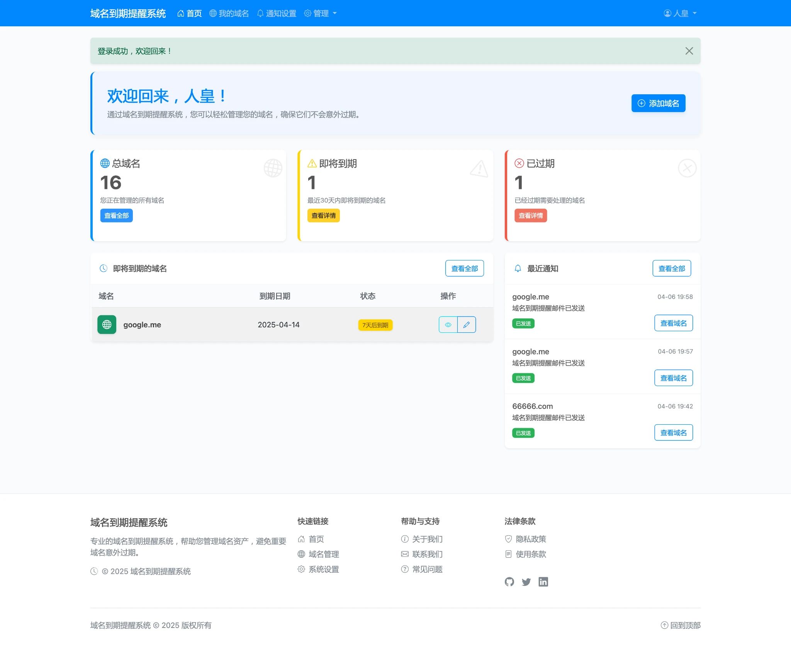Viewport: 791px width, 672px height.
Task: Click 联系我们 in footer
Action: point(422,554)
